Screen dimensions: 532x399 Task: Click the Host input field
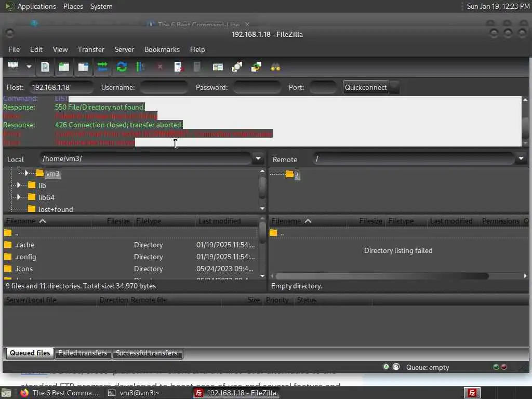[x=61, y=87]
